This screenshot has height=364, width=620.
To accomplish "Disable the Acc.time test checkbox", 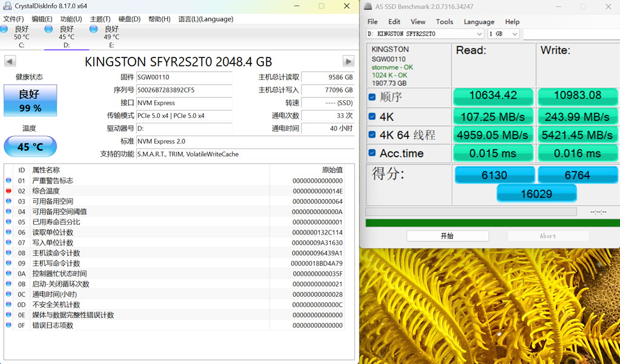I will [x=372, y=153].
